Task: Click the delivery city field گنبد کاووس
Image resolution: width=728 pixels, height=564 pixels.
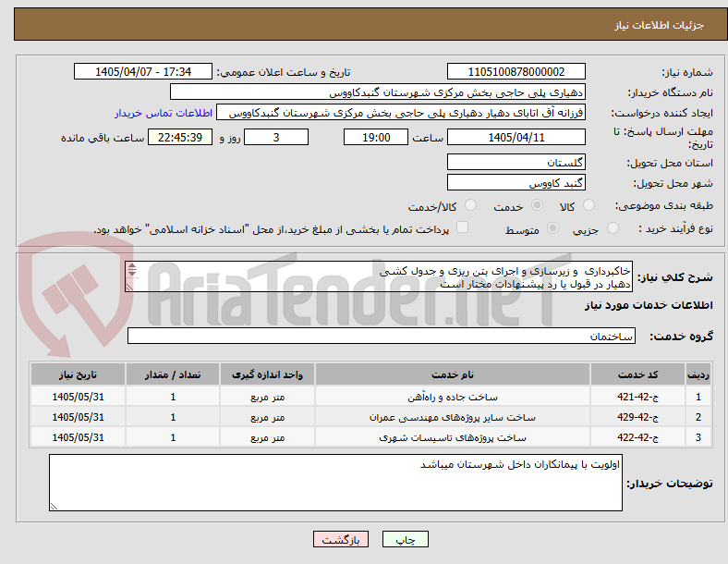Action: point(516,182)
